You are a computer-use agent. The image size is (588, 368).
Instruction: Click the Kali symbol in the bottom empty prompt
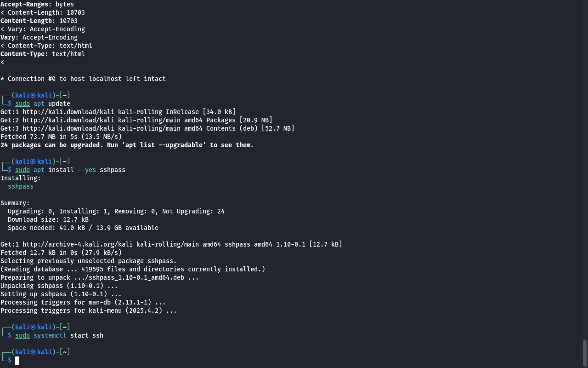tap(33, 352)
